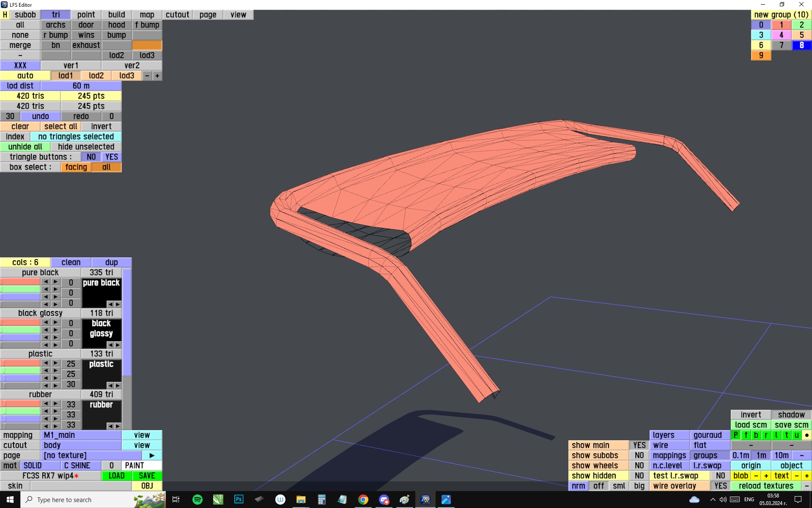Click right arrow under pure black swatch
The image size is (812, 508).
tap(118, 304)
